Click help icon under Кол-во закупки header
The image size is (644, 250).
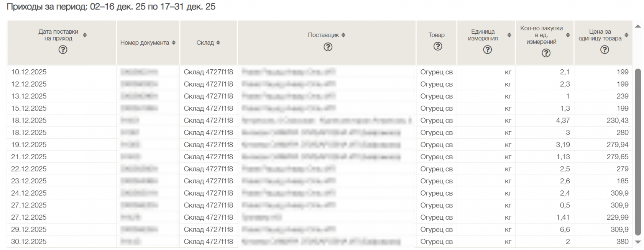pos(546,53)
